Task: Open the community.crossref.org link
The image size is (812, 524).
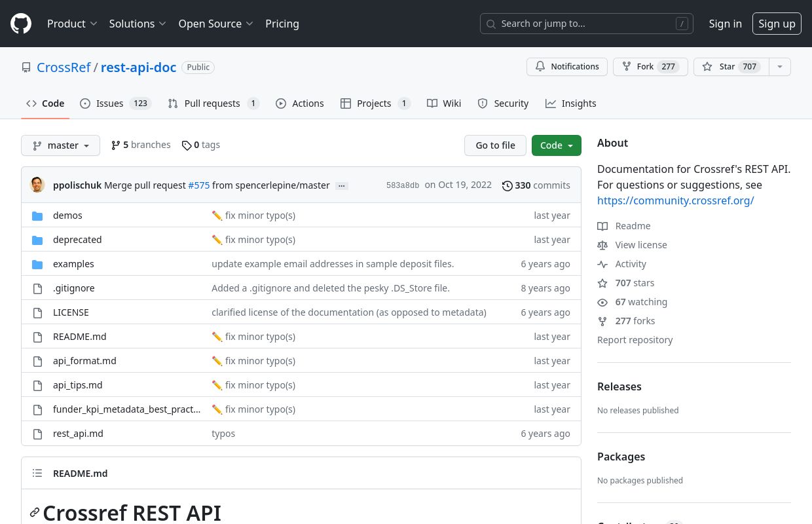Action: (x=676, y=200)
